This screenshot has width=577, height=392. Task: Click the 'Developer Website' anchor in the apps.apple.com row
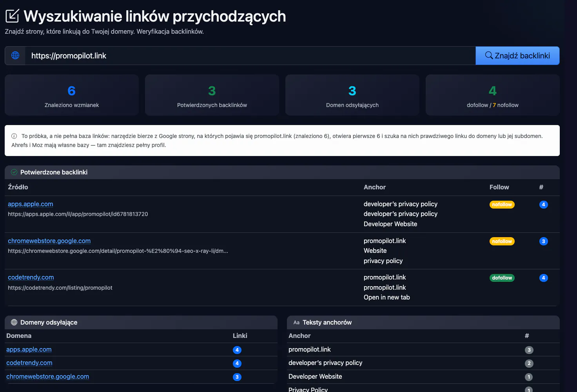click(x=390, y=224)
